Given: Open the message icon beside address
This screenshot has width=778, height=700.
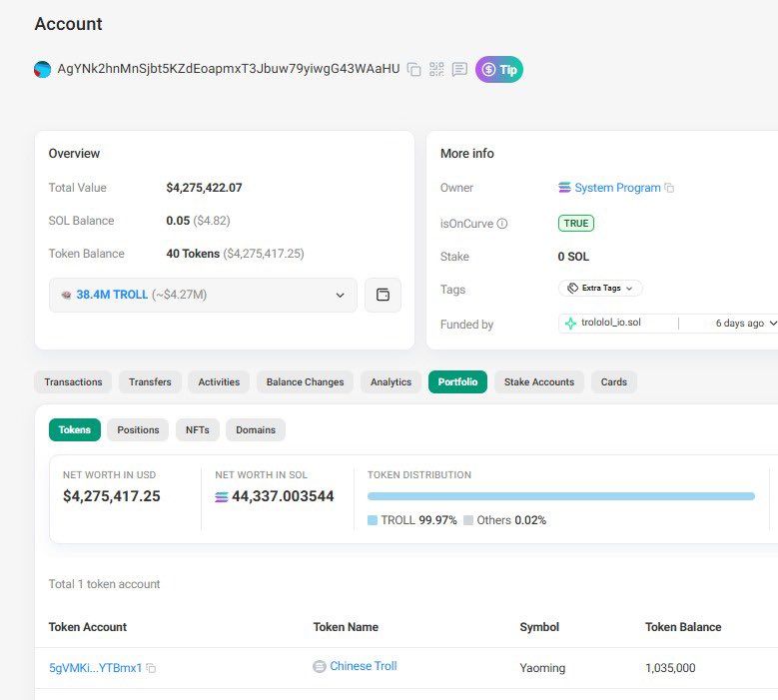Looking at the screenshot, I should tap(459, 69).
